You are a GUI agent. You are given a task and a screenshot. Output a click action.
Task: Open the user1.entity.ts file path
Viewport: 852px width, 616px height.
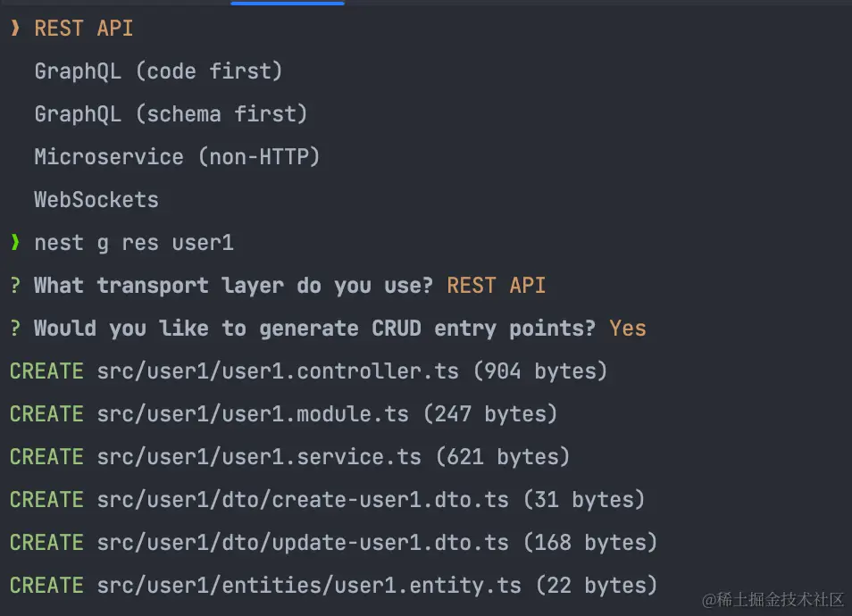pos(309,586)
